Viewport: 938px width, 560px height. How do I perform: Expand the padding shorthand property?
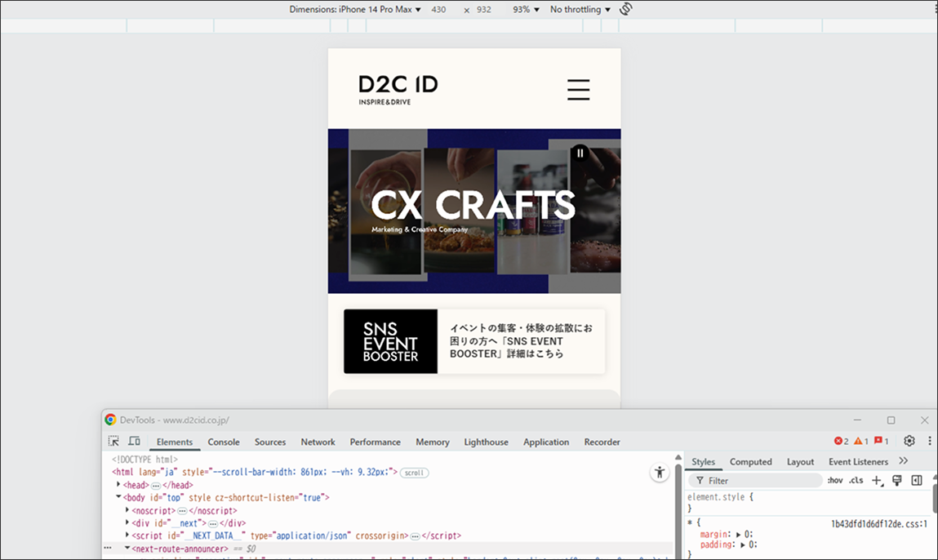click(x=743, y=545)
